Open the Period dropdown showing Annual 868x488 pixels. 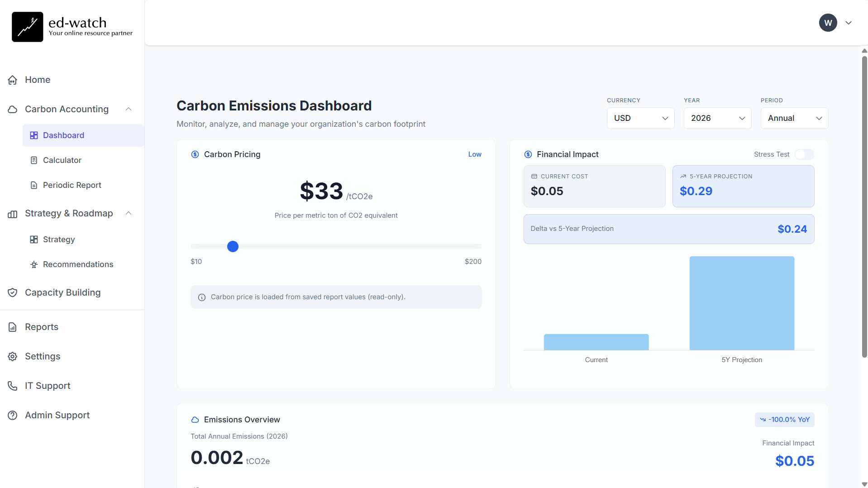point(794,118)
